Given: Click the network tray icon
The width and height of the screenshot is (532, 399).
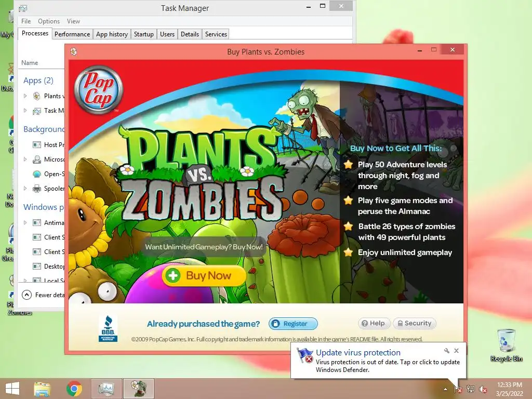Looking at the screenshot, I should click(x=471, y=389).
